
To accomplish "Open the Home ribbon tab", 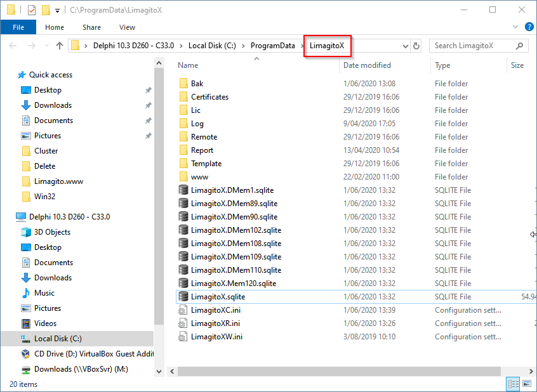I will click(55, 27).
